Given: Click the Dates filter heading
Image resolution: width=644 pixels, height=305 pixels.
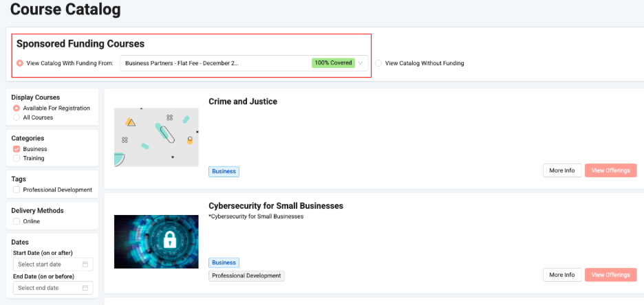Looking at the screenshot, I should tap(20, 242).
